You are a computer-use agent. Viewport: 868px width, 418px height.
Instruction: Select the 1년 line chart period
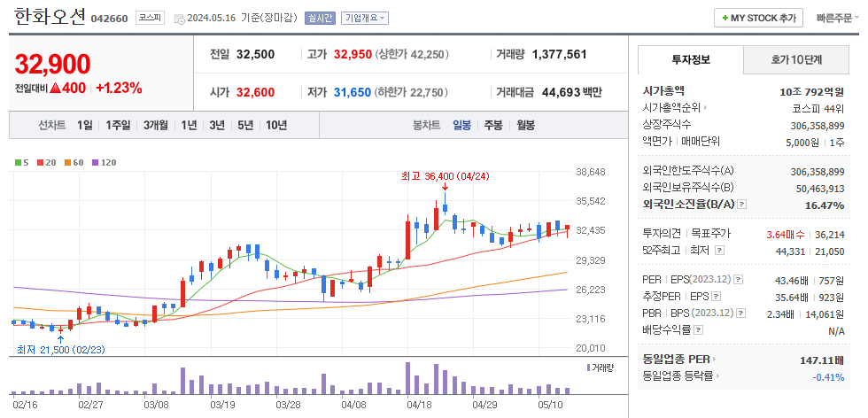189,125
